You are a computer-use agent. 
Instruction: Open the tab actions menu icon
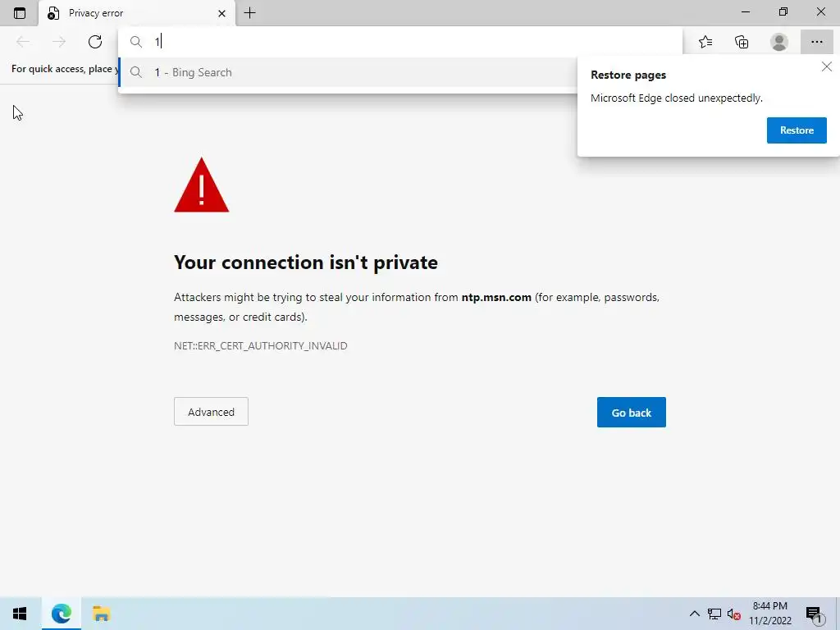click(x=20, y=13)
